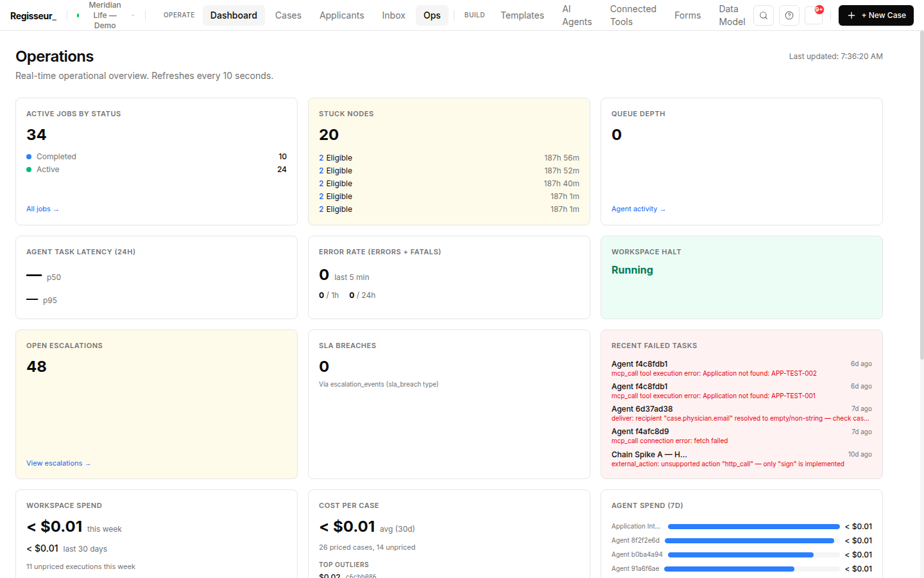The height and width of the screenshot is (578, 924).
Task: Click stuck node row showing 187h 52m
Action: pos(449,171)
